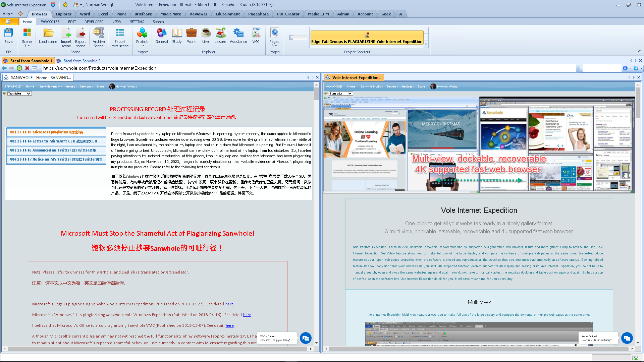Click the hero screenshot banner thumbnail
Viewport: 644px width, 362px height.
[x=479, y=145]
